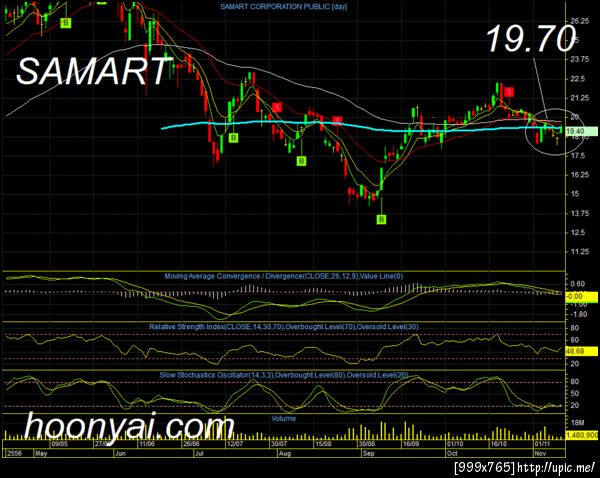The width and height of the screenshot is (600, 478).
Task: Click the 18M volume axis label
Action: pyautogui.click(x=578, y=423)
